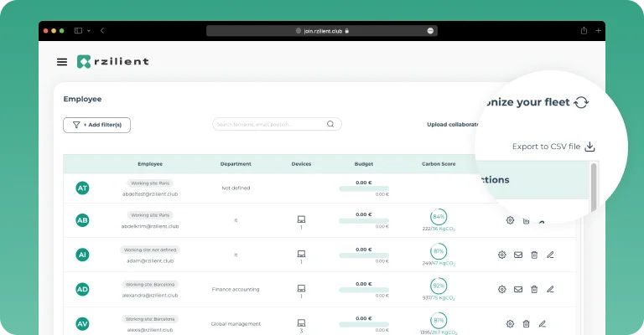Click laptop device icon for alexis
Image resolution: width=644 pixels, height=335 pixels.
(301, 322)
